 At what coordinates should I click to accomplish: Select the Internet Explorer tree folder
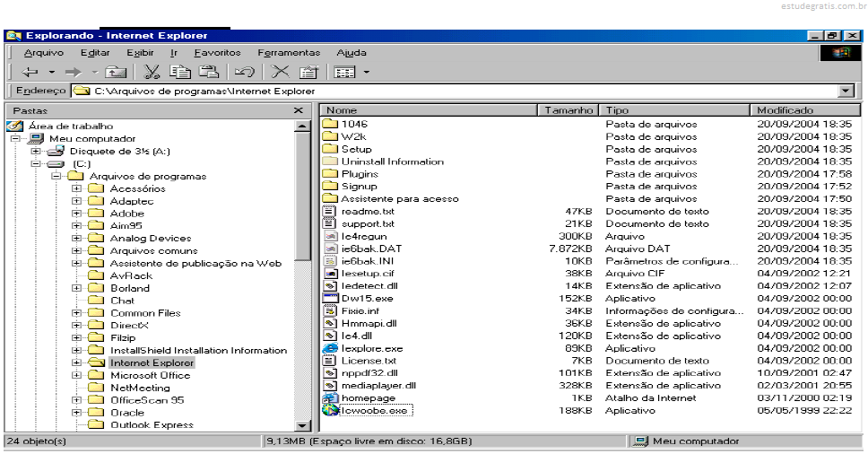[x=152, y=362]
